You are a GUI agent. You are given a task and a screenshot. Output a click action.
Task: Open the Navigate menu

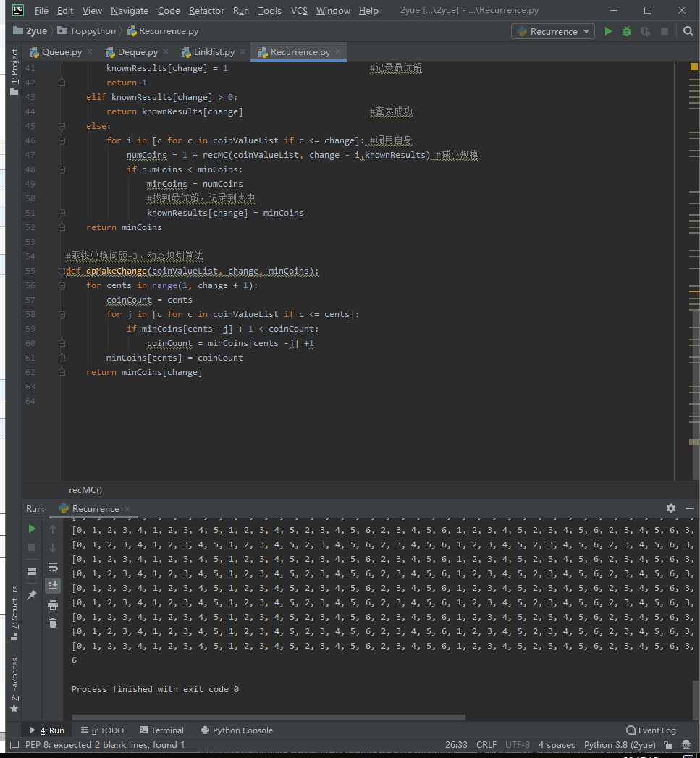130,10
